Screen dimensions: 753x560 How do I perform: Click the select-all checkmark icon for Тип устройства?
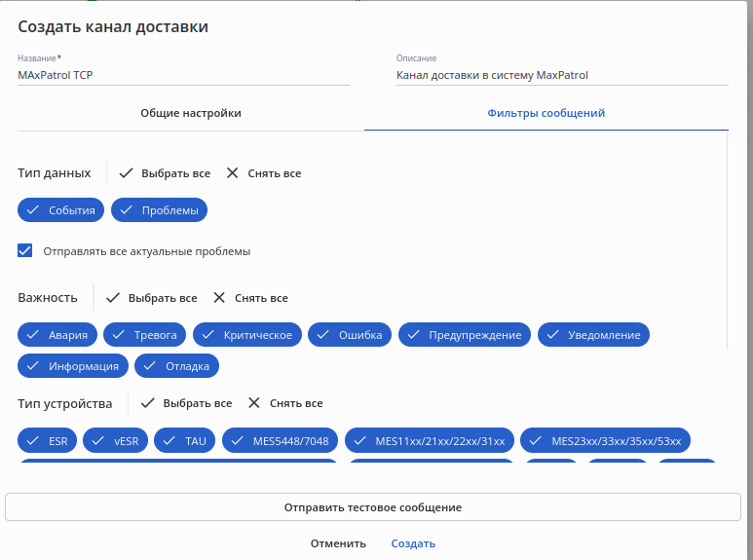[148, 403]
